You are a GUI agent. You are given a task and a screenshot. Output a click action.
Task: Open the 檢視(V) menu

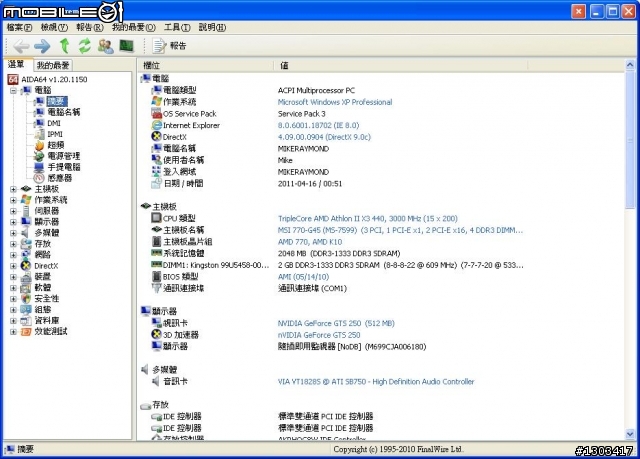tap(54, 27)
